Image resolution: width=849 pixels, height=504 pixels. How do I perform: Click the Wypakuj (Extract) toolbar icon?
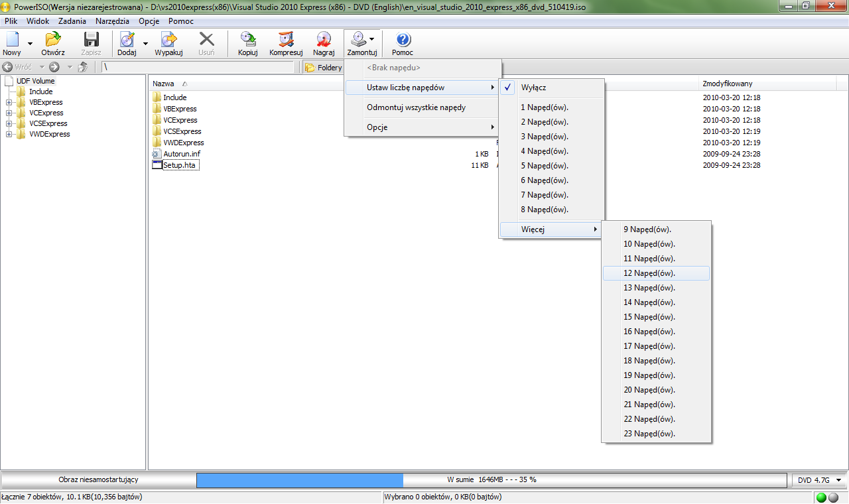point(168,40)
